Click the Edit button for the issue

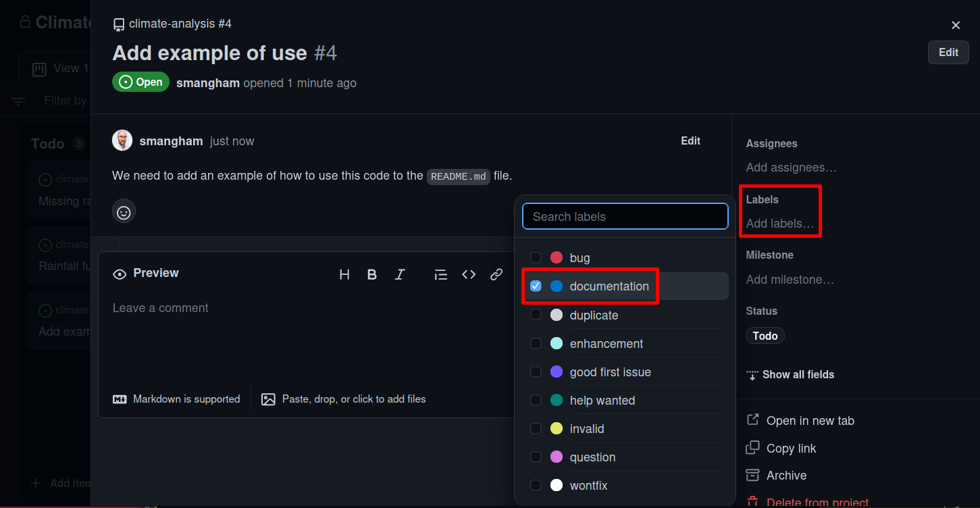coord(948,52)
